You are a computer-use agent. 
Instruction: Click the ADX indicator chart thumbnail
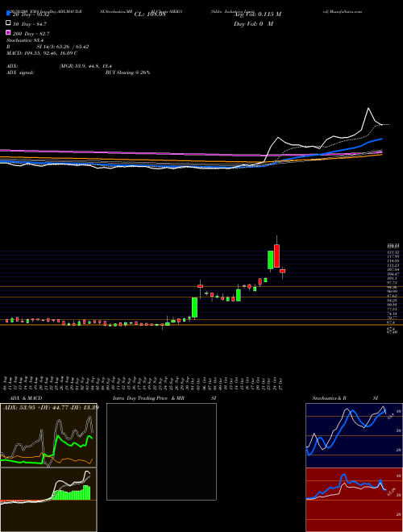48,435
